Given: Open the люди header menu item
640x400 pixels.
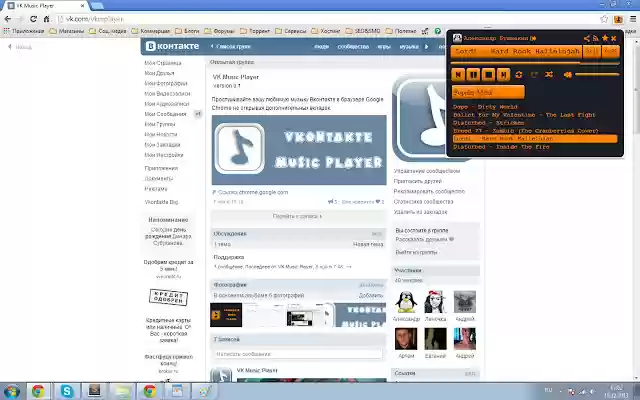Looking at the screenshot, I should click(321, 47).
